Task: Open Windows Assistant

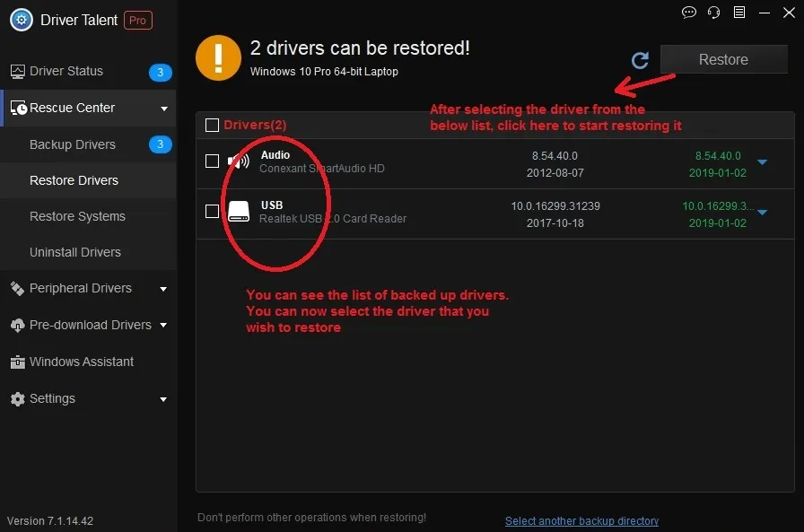Action: click(x=88, y=362)
